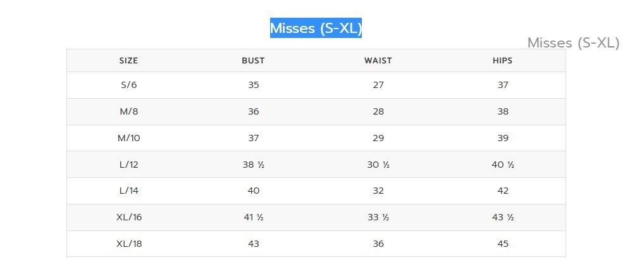Click the highlighted Misses (S-XL) heading

pyautogui.click(x=316, y=28)
